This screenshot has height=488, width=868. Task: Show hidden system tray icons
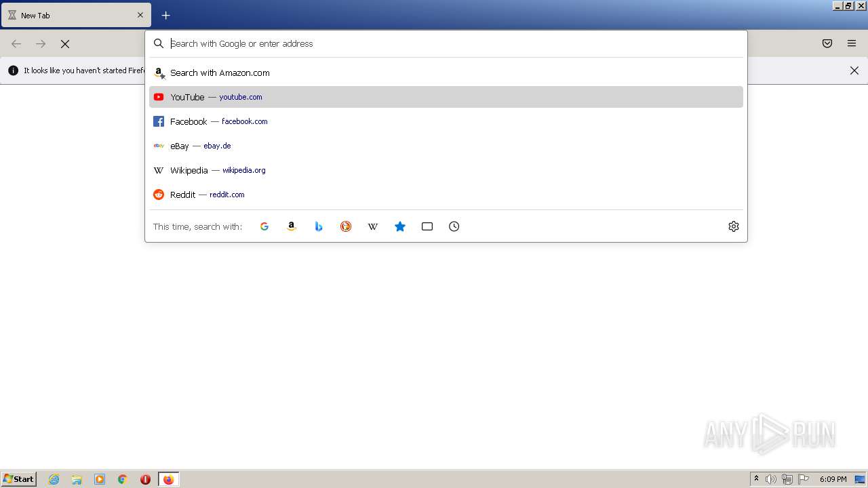pos(756,479)
